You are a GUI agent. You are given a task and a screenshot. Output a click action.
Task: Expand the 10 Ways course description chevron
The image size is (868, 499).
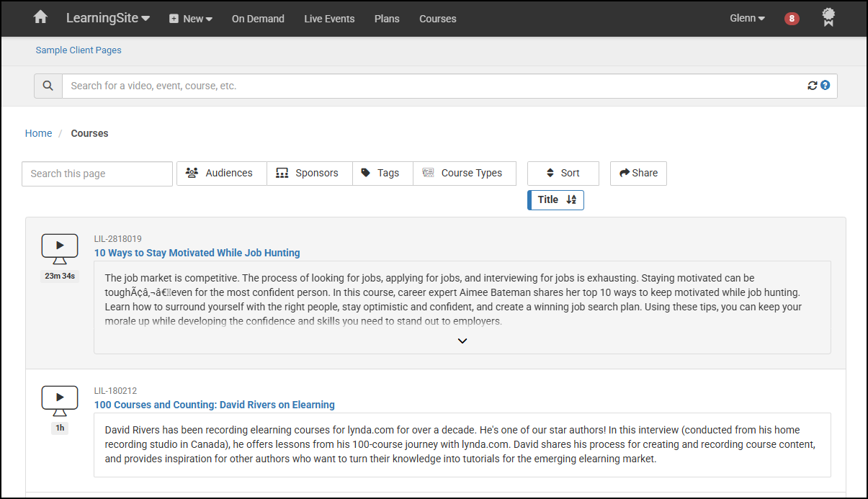coord(462,341)
